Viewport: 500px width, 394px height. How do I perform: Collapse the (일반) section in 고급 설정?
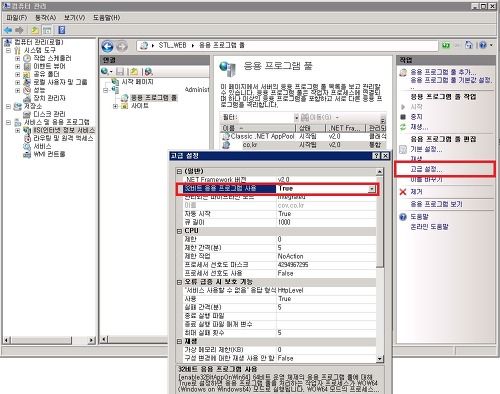point(179,171)
